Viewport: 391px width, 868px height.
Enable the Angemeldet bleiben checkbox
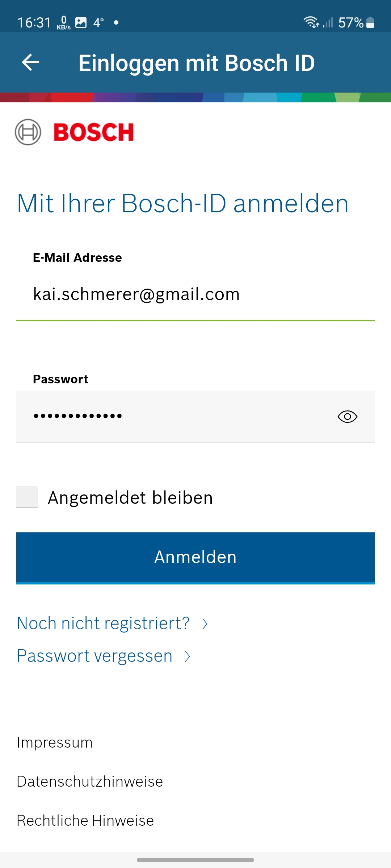point(27,497)
